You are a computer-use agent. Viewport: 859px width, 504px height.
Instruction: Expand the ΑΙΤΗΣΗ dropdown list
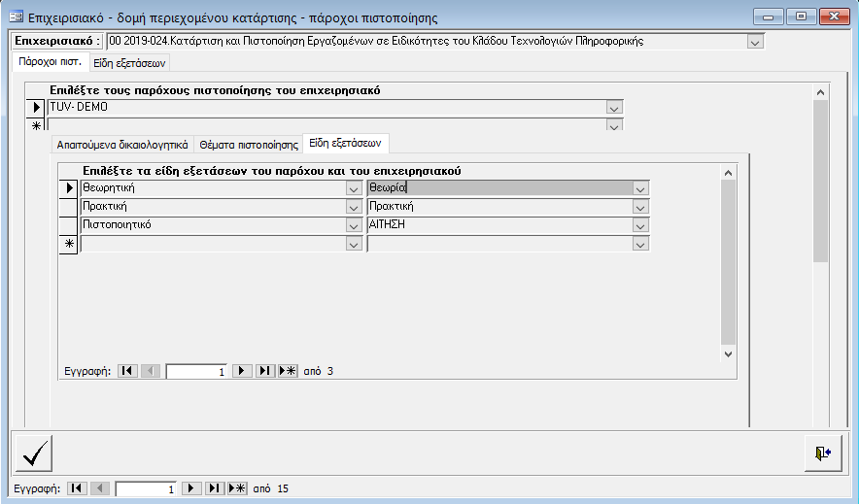tap(639, 225)
